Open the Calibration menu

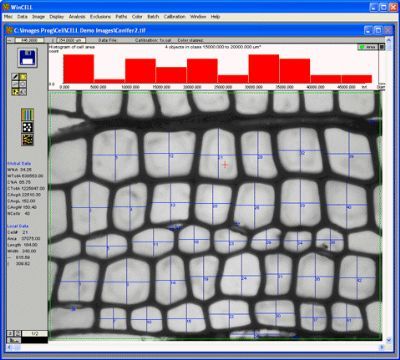174,17
